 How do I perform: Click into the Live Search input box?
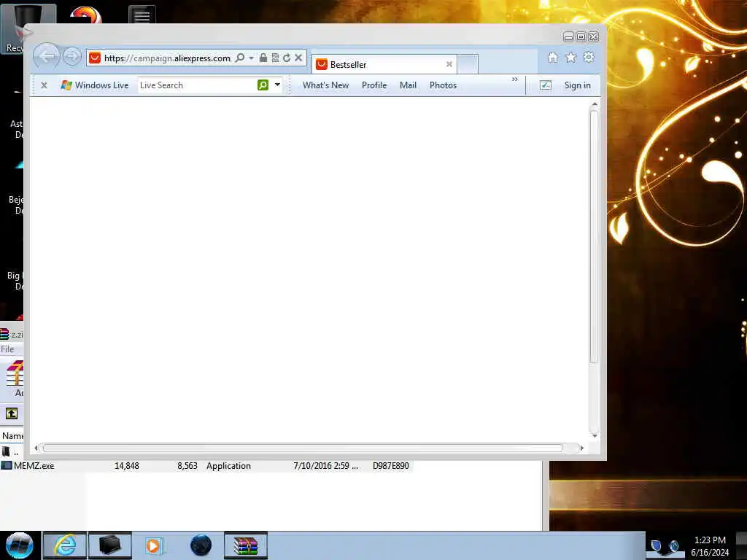pos(197,85)
